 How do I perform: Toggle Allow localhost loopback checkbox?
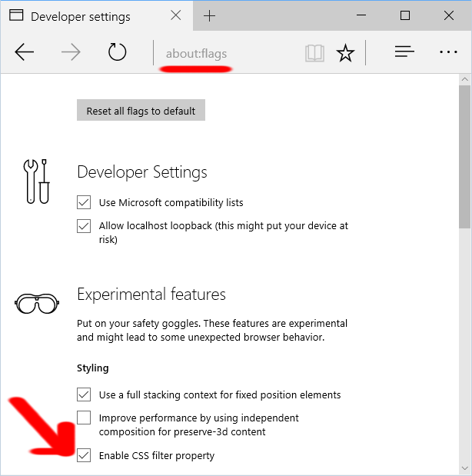(x=84, y=226)
